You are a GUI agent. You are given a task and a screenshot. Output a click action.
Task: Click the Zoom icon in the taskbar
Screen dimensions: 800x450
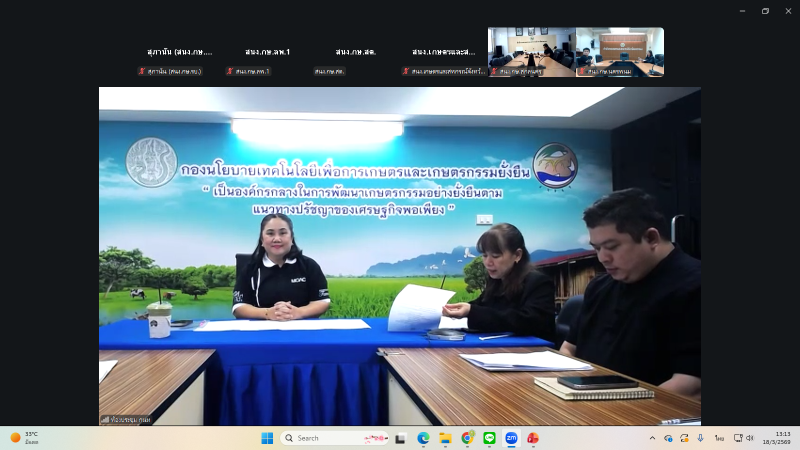click(x=511, y=438)
